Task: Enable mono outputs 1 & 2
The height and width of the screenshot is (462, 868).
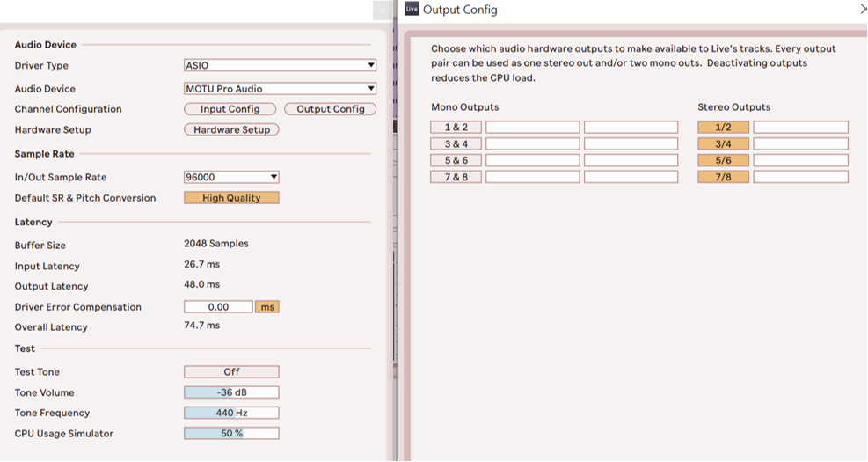Action: pos(456,128)
